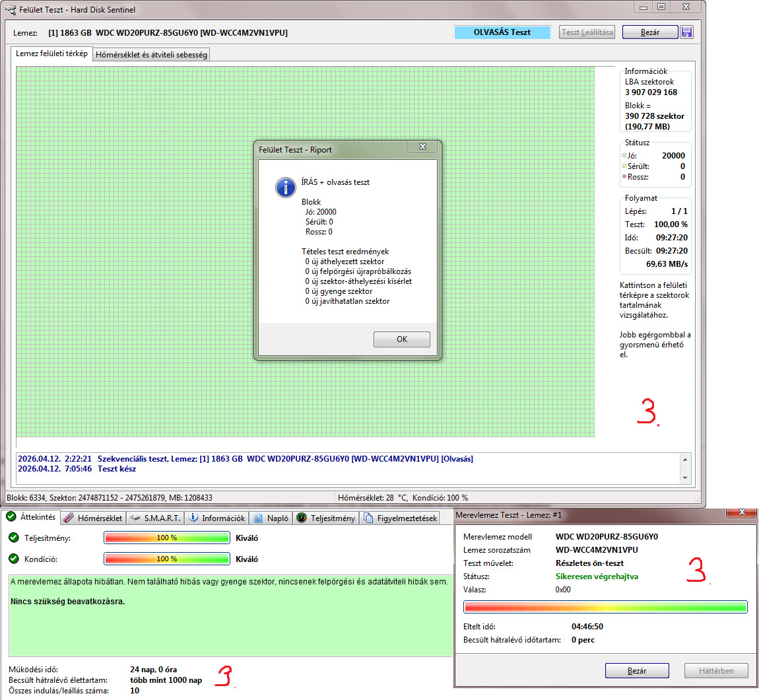
Task: Click the Szekvenciális teszt log entry
Action: [x=246, y=459]
